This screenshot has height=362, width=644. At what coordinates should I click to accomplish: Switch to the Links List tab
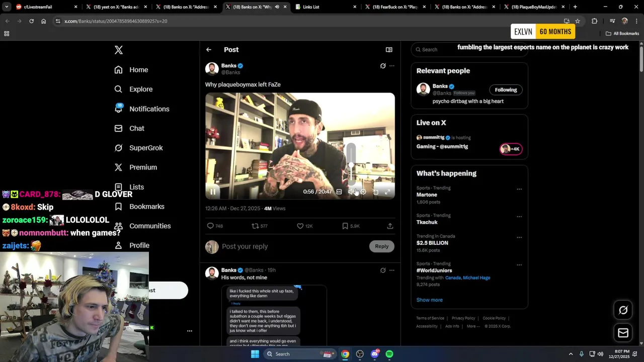[325, 7]
